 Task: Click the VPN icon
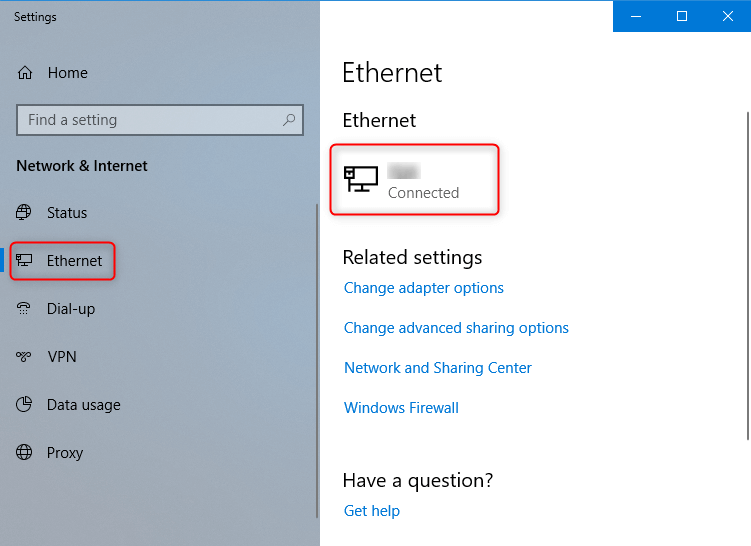pyautogui.click(x=25, y=357)
